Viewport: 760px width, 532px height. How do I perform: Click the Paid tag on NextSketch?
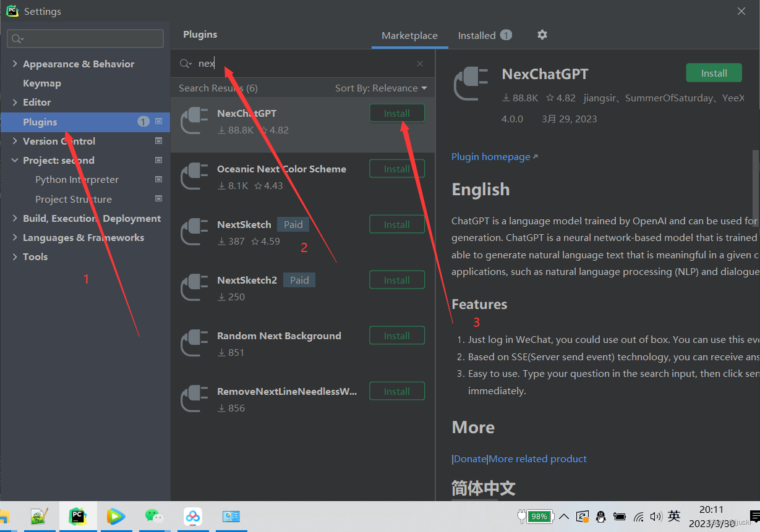click(293, 224)
